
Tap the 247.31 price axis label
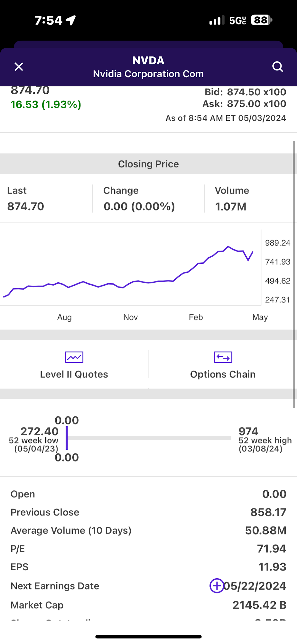tap(277, 300)
